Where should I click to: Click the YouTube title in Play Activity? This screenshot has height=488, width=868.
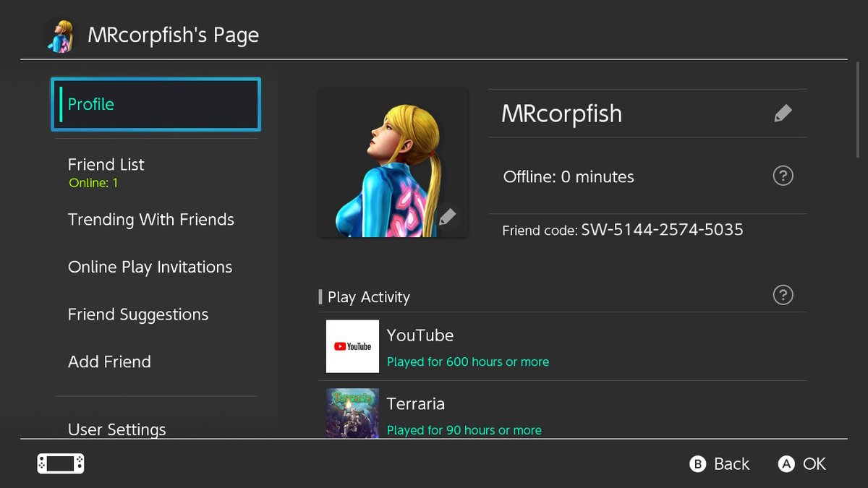tap(420, 335)
